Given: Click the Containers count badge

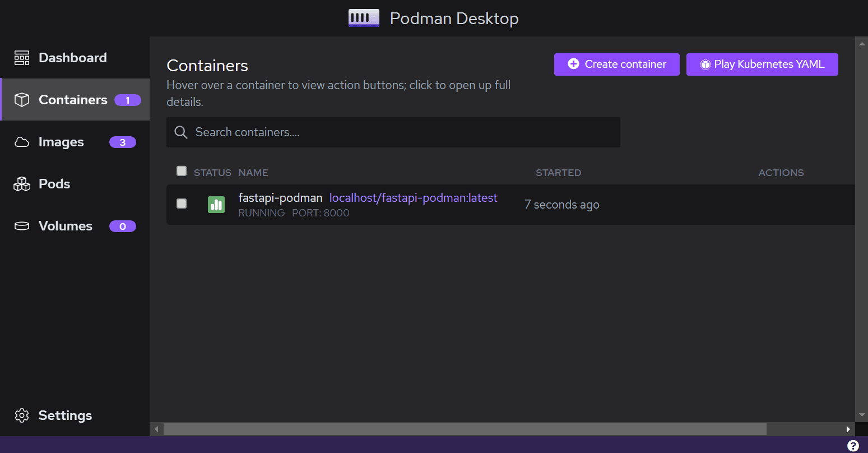Looking at the screenshot, I should pyautogui.click(x=128, y=100).
